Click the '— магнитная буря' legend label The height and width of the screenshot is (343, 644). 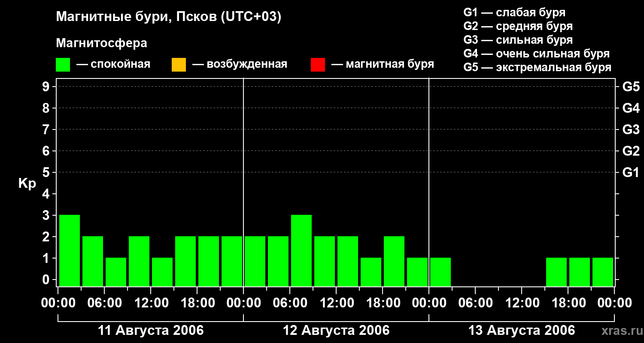coord(383,65)
